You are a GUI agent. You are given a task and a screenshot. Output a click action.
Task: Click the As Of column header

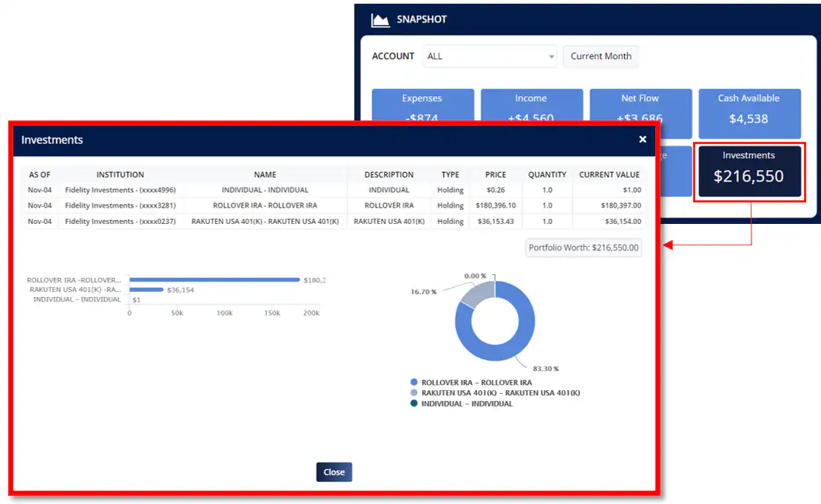click(x=39, y=175)
